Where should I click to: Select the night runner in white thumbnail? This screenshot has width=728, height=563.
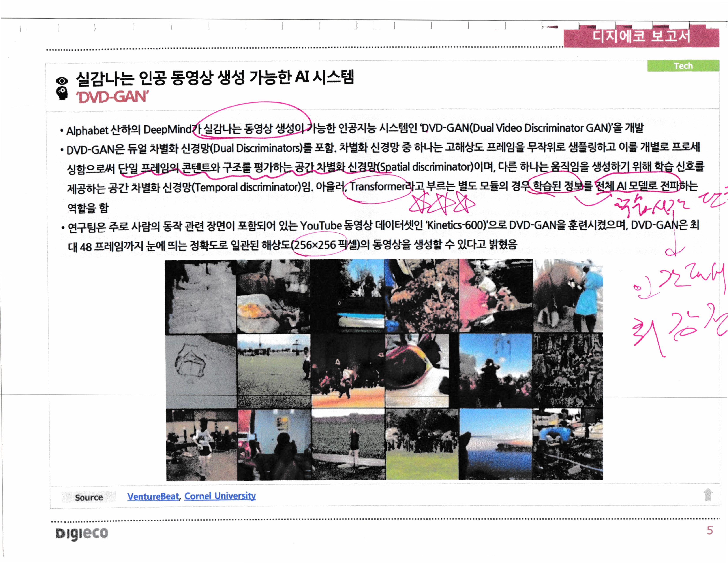(x=201, y=445)
